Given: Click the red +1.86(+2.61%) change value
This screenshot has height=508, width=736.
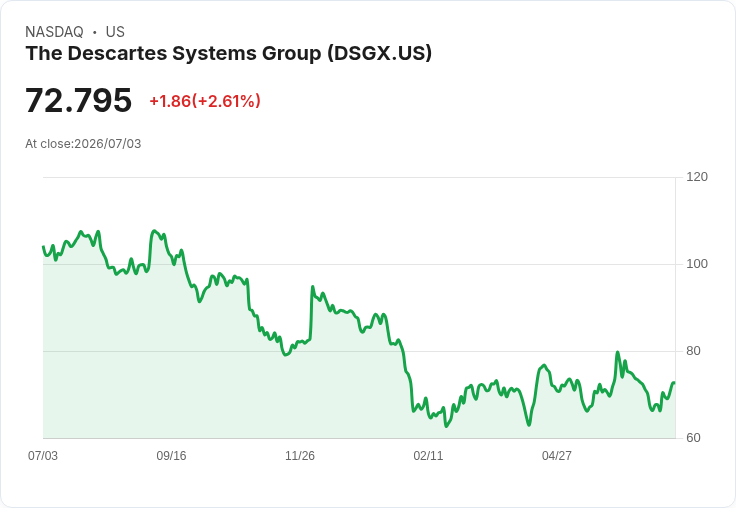Looking at the screenshot, I should (x=205, y=101).
